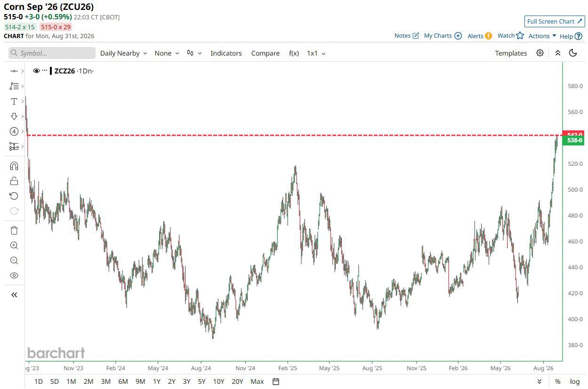Select the down-arrow marker tool
This screenshot has width=588, height=389.
coord(14,116)
